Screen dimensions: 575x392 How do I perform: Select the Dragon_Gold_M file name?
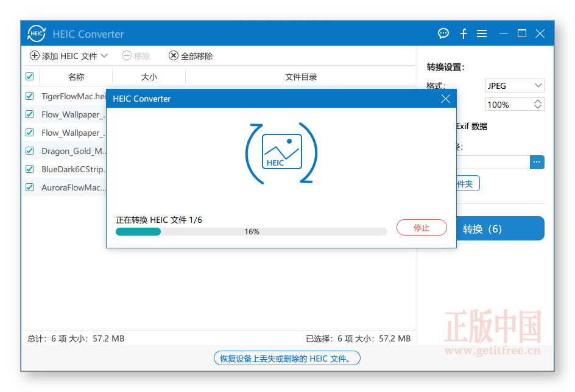pyautogui.click(x=74, y=151)
